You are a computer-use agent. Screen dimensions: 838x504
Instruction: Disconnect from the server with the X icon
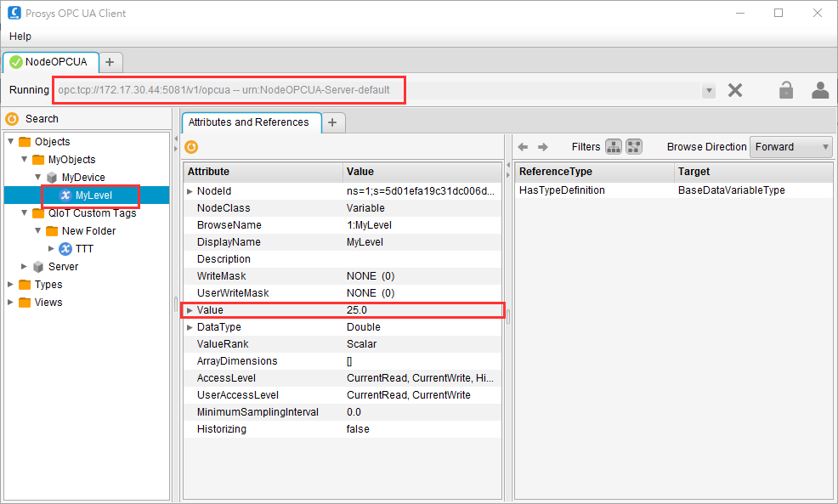[735, 90]
